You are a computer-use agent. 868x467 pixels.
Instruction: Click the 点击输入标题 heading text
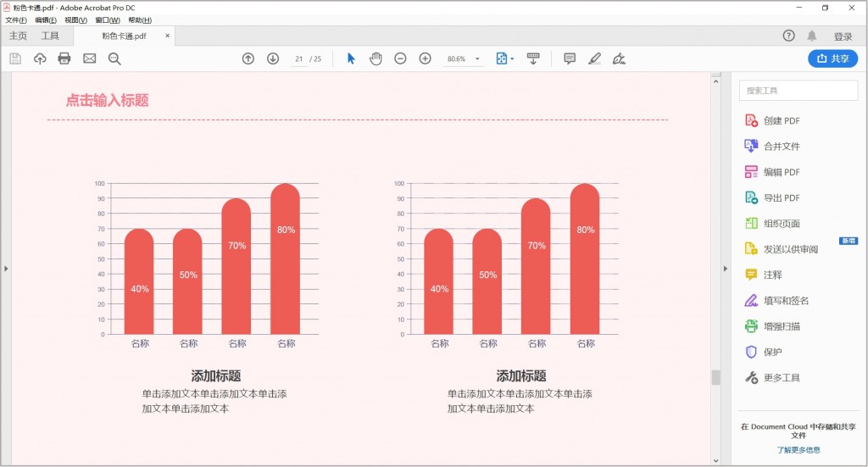[108, 100]
